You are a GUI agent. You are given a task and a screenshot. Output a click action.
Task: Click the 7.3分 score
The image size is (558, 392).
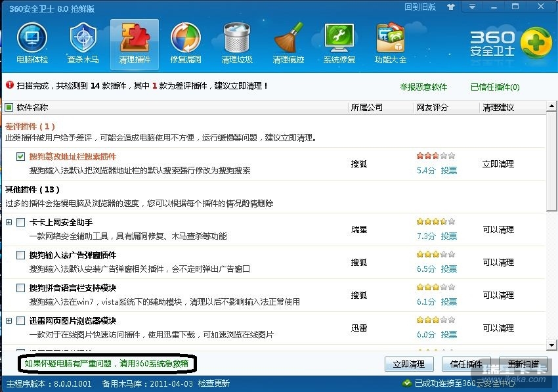(426, 236)
